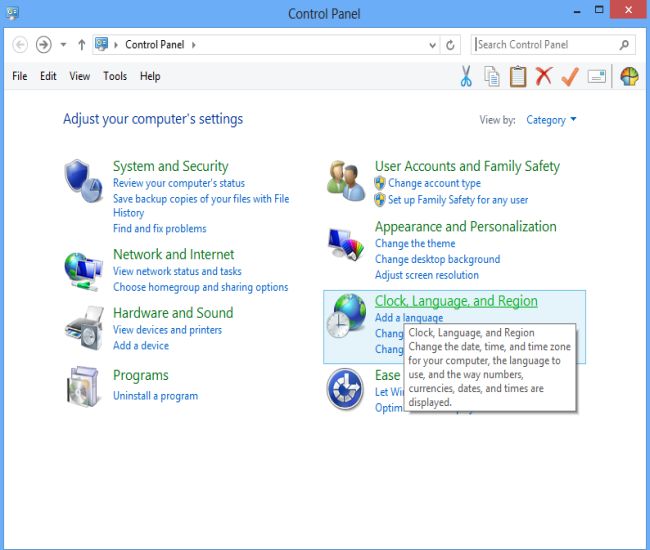Click the Hardware and Sound printer icon
Screen dimensions: 650x550
click(84, 328)
